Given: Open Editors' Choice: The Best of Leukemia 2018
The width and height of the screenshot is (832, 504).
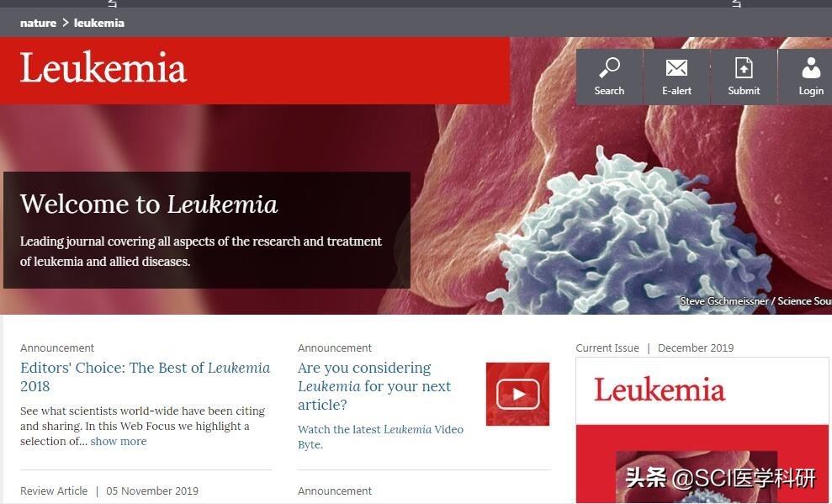Looking at the screenshot, I should pos(145,377).
